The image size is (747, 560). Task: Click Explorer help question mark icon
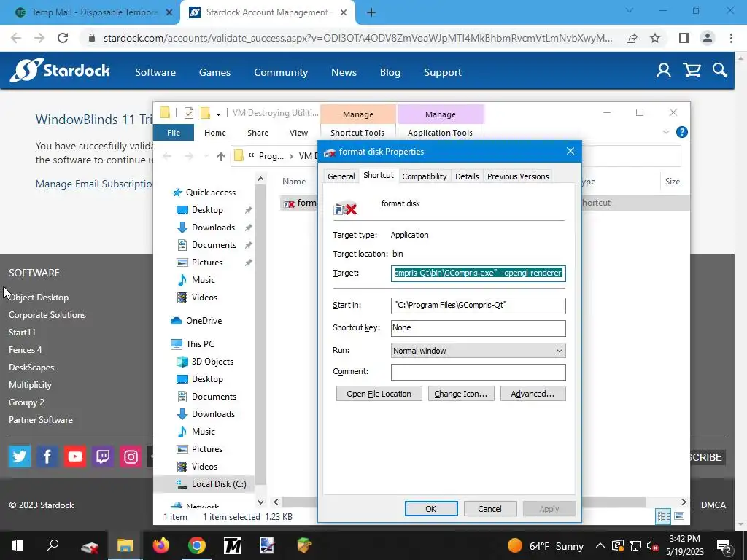(x=682, y=132)
